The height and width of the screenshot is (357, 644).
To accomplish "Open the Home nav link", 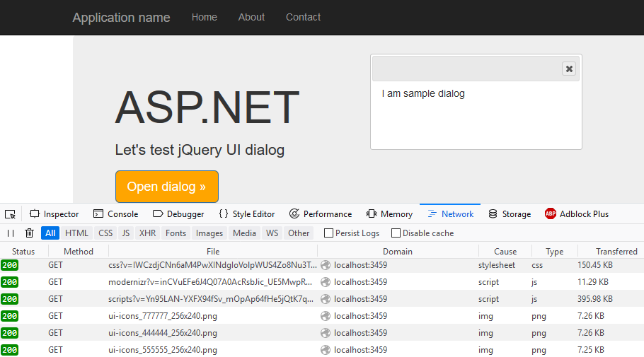I will (204, 17).
